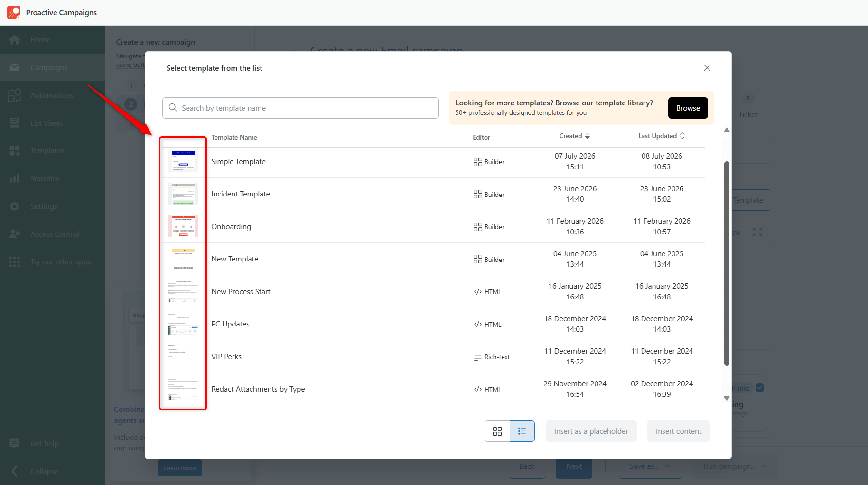This screenshot has height=485, width=868.
Task: Click the Settings gear icon in sidebar
Action: 15,206
